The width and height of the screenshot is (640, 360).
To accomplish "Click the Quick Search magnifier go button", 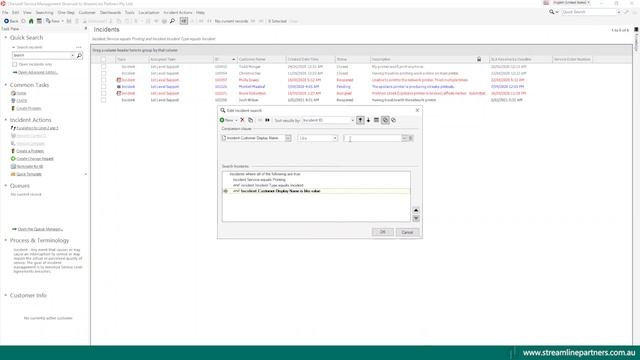I will pyautogui.click(x=80, y=55).
